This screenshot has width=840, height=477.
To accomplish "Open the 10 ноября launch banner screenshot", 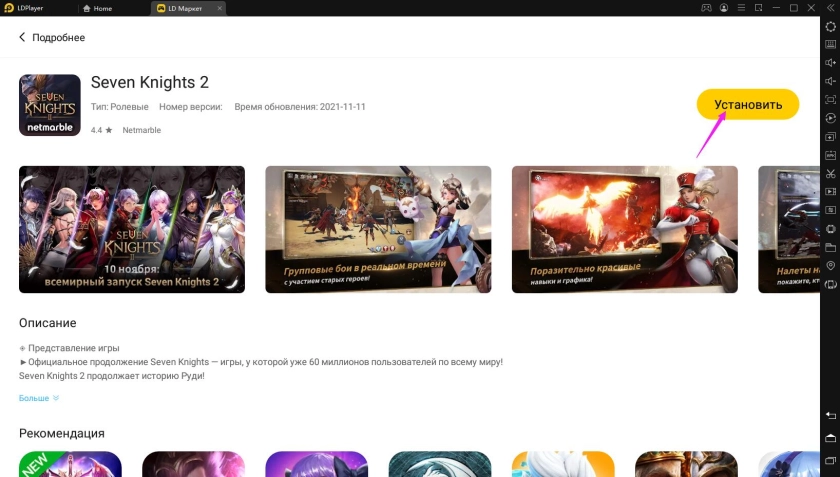I will click(x=132, y=229).
